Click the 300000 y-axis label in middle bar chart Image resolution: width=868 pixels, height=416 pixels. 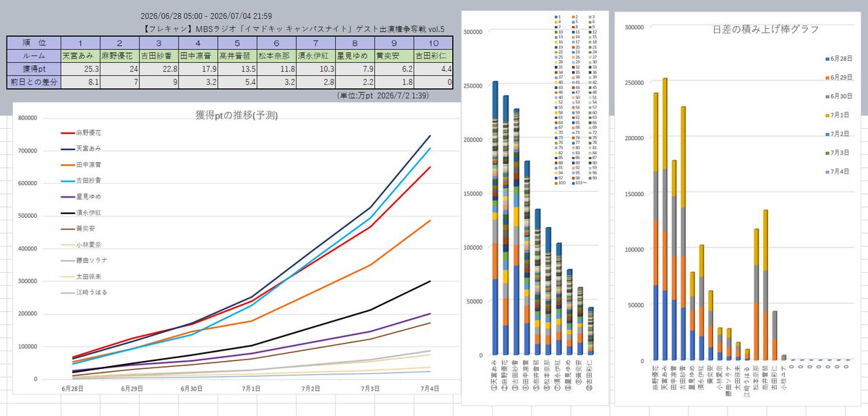[x=475, y=32]
